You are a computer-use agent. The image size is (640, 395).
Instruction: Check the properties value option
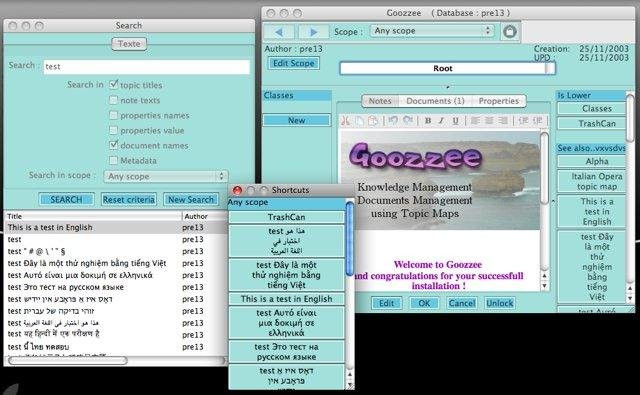coord(113,130)
